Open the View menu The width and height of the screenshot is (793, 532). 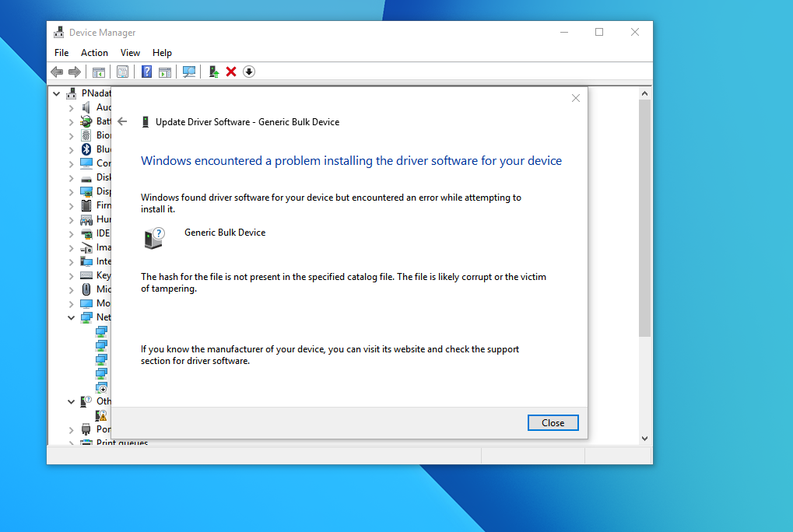click(130, 53)
